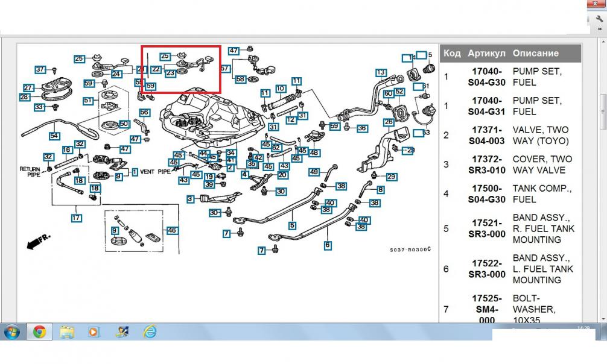
Task: Click part callout 57 in the diagram
Action: 225,69
